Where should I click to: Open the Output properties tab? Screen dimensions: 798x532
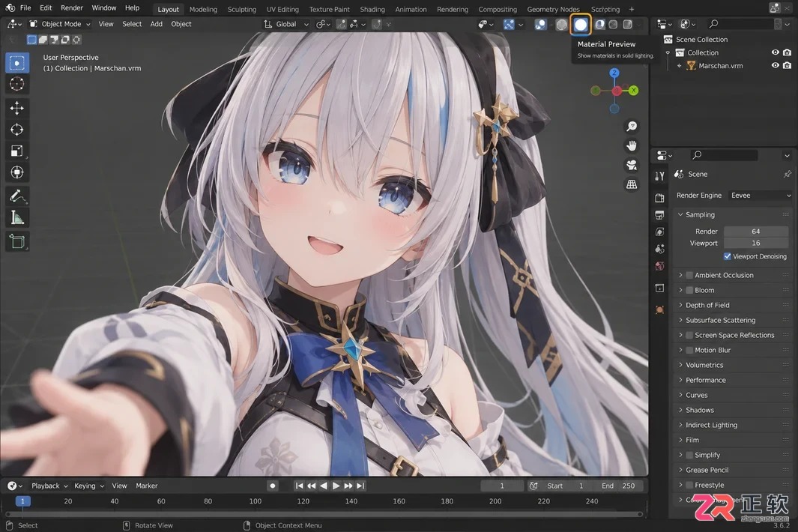660,215
